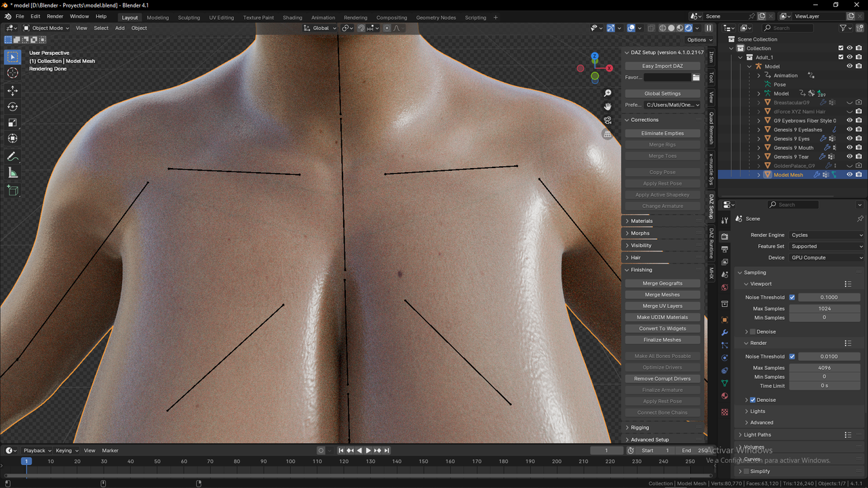Play the animation forward
This screenshot has width=868, height=488.
(368, 450)
